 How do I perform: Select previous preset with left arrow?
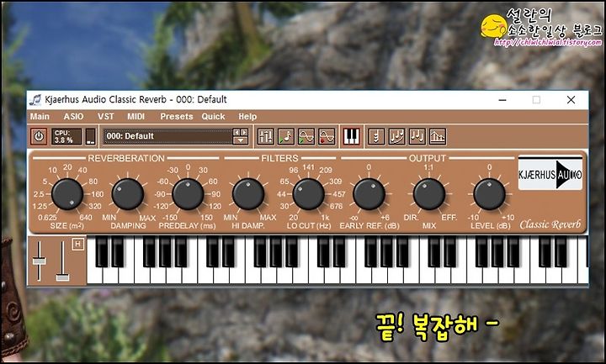237,132
